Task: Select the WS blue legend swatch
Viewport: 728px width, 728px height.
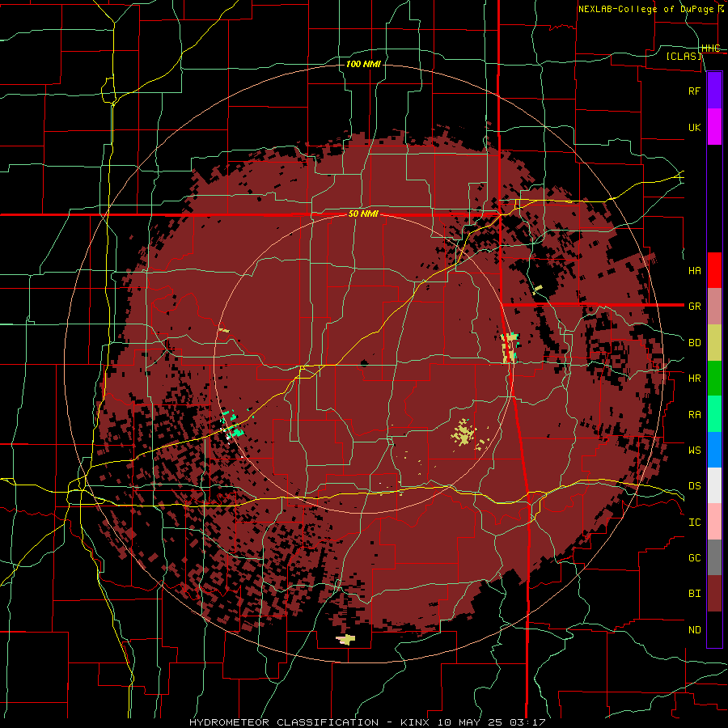Action: click(x=714, y=450)
